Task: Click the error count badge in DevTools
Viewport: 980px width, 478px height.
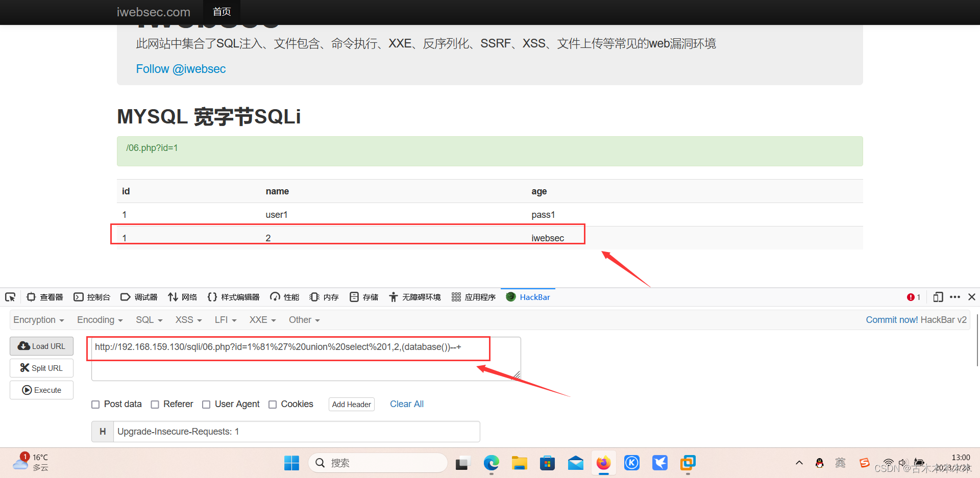Action: 913,296
